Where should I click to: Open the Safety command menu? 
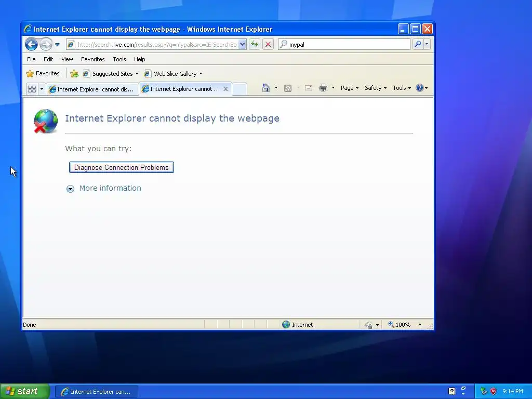click(x=376, y=88)
